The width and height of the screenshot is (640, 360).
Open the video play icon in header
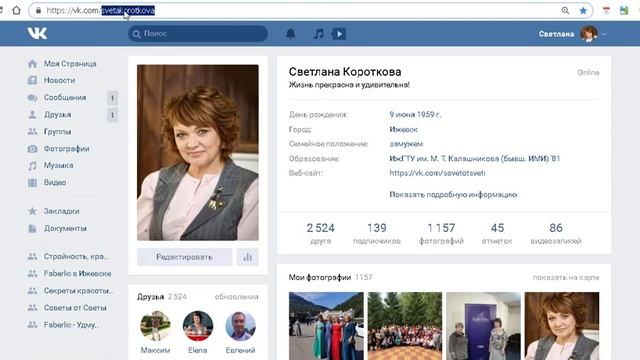[x=339, y=33]
